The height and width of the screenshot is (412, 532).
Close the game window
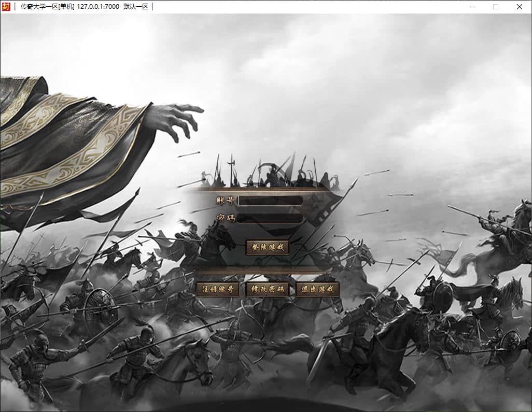coord(520,7)
